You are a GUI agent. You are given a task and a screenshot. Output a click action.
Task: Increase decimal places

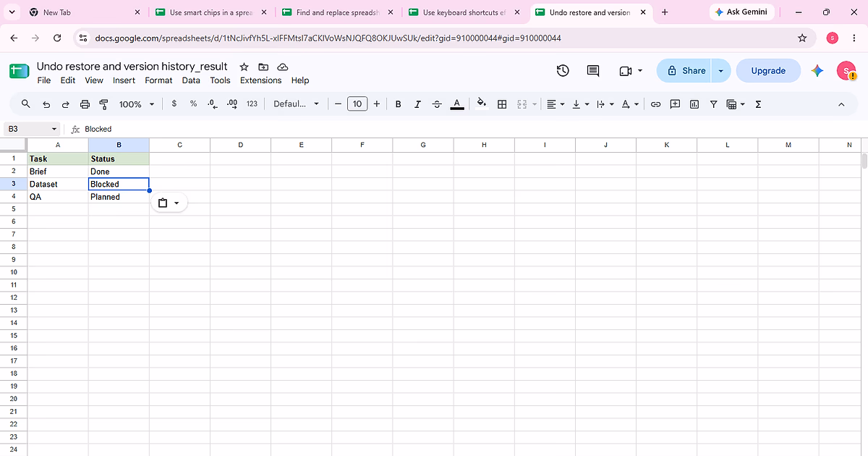(232, 104)
